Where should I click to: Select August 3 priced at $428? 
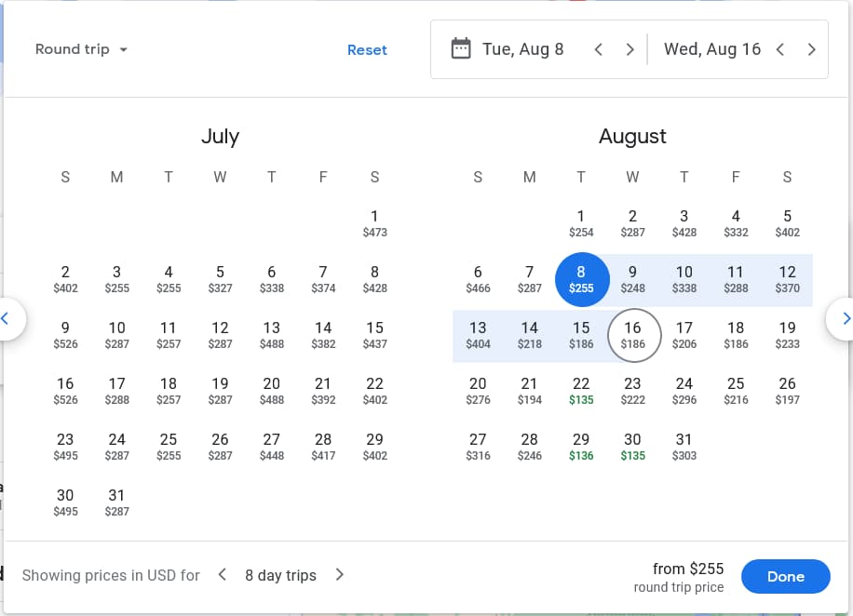coord(684,223)
